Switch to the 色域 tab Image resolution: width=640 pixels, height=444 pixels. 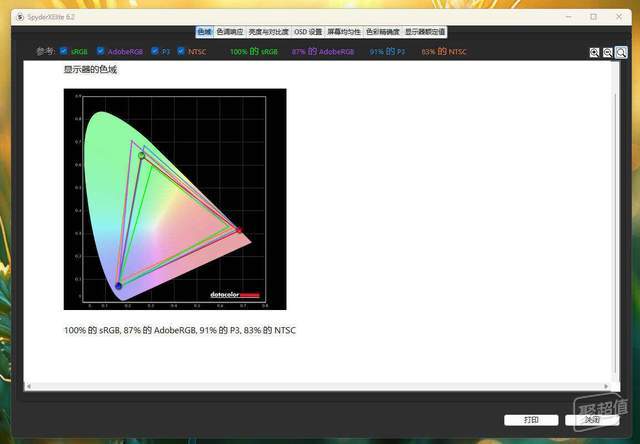tap(204, 32)
